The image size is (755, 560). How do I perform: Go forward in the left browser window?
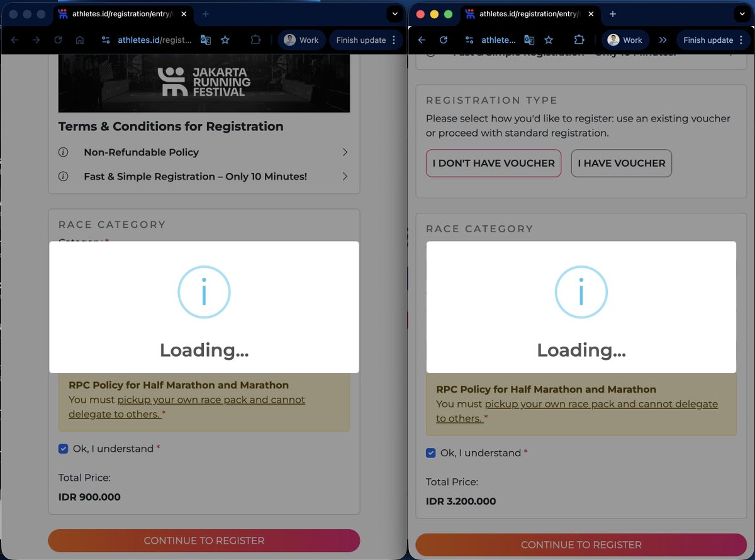tap(36, 40)
